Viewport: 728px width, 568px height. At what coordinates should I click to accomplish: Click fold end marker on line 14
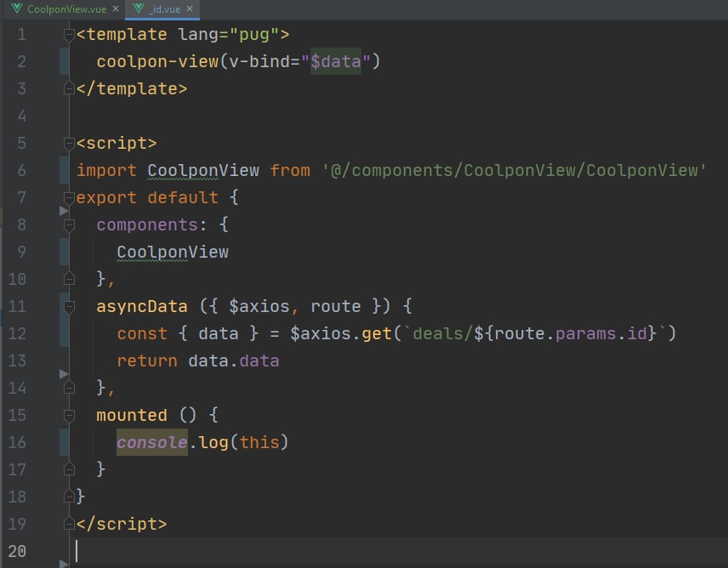(69, 388)
